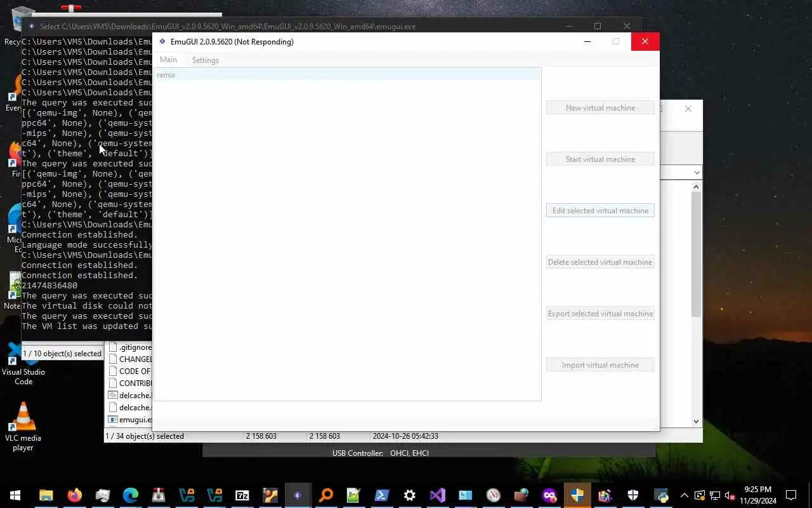812x508 pixels.
Task: Open the Recycle Bin desktop icon
Action: (14, 25)
